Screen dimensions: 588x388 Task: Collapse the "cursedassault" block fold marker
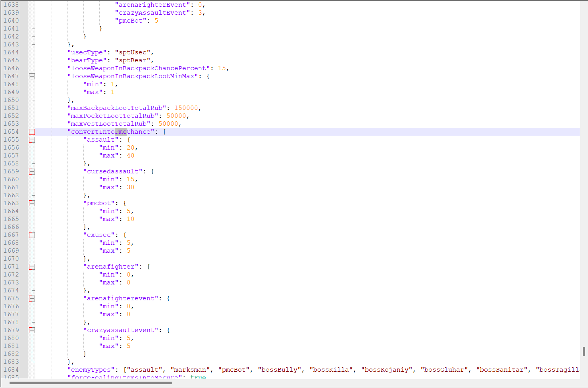click(32, 171)
